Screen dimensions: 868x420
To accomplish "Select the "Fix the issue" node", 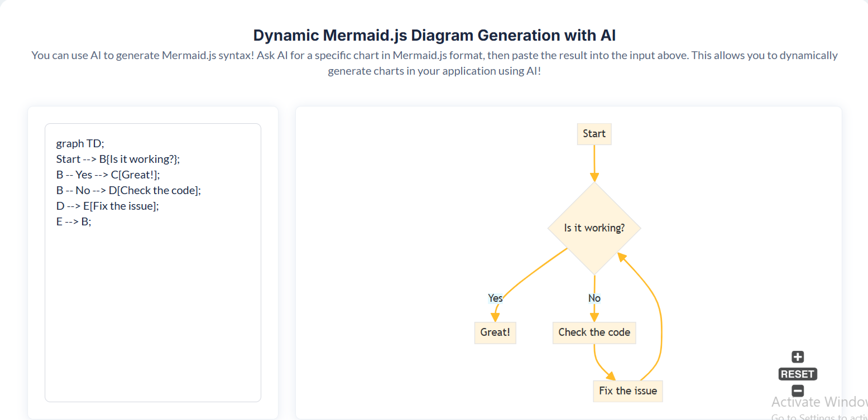I will [627, 390].
